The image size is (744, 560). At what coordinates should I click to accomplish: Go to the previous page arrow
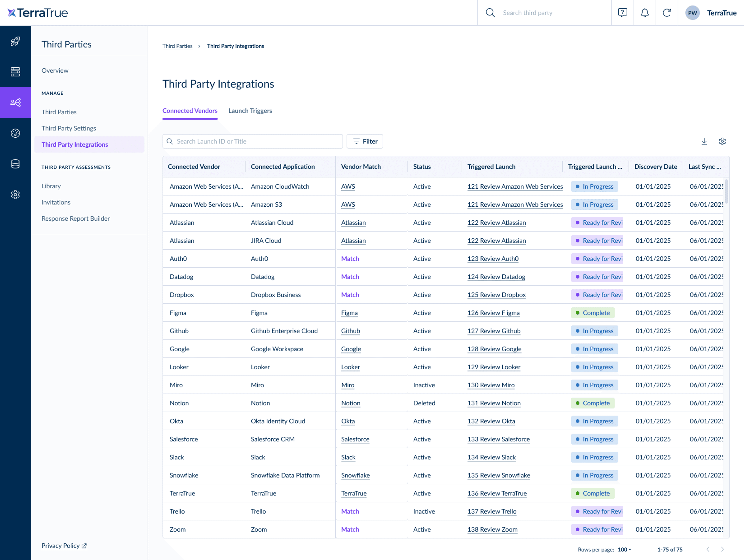point(708,549)
